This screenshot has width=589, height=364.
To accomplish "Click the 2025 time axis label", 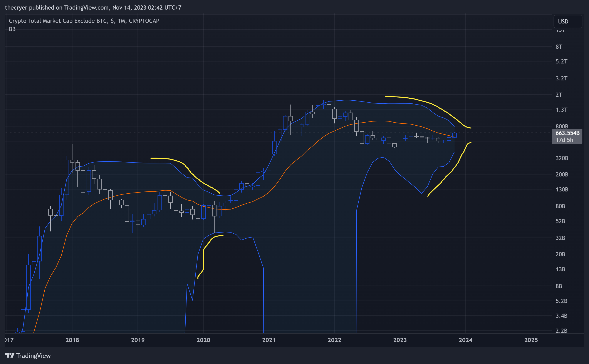I will pos(531,340).
